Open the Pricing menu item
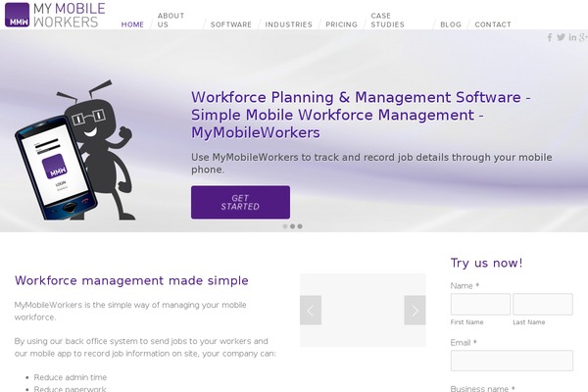Viewport: 588px width, 392px height. click(342, 24)
